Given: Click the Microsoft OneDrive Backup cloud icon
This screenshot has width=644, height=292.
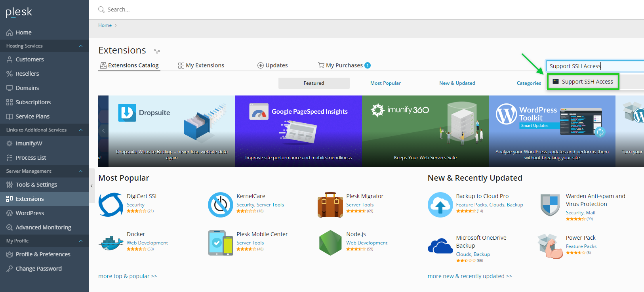Looking at the screenshot, I should click(440, 246).
